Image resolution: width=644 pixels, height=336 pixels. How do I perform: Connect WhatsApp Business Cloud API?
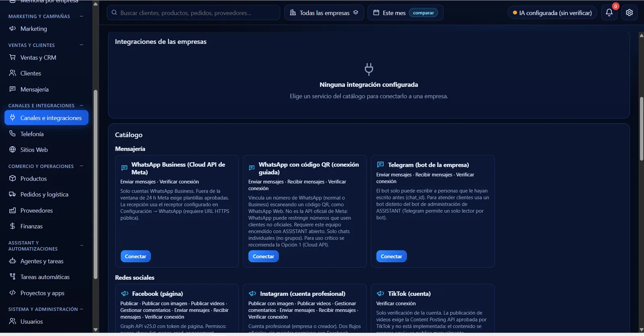(x=135, y=256)
